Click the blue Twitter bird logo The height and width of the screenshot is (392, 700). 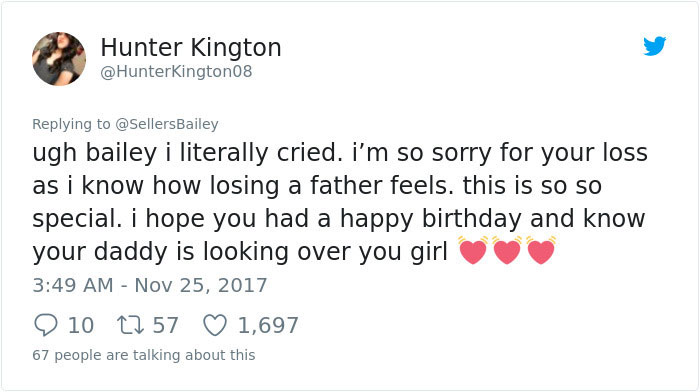tap(654, 46)
